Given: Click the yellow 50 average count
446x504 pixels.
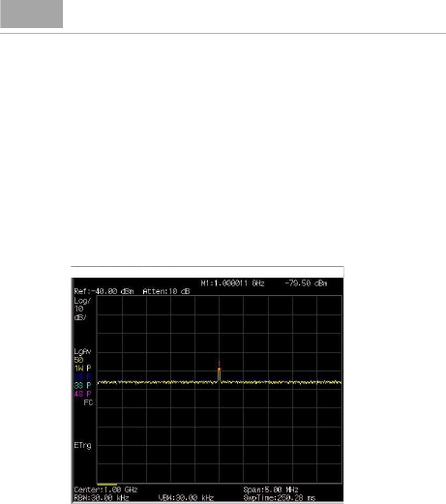Looking at the screenshot, I should [x=78, y=360].
